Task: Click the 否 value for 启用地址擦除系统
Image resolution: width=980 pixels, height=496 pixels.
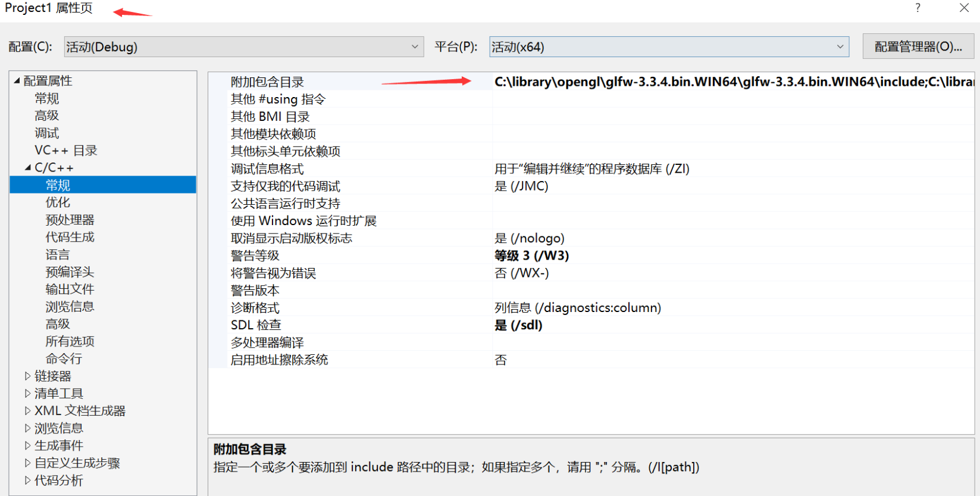Action: point(500,359)
